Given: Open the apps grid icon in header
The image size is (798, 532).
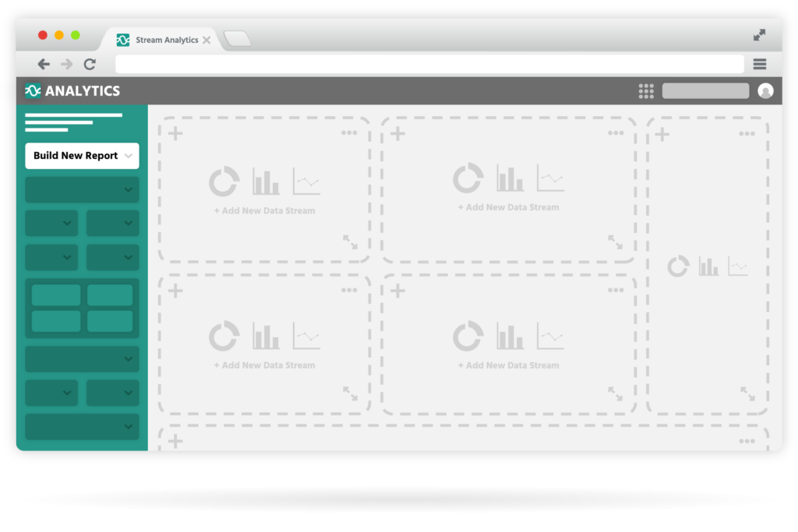Looking at the screenshot, I should pos(646,91).
